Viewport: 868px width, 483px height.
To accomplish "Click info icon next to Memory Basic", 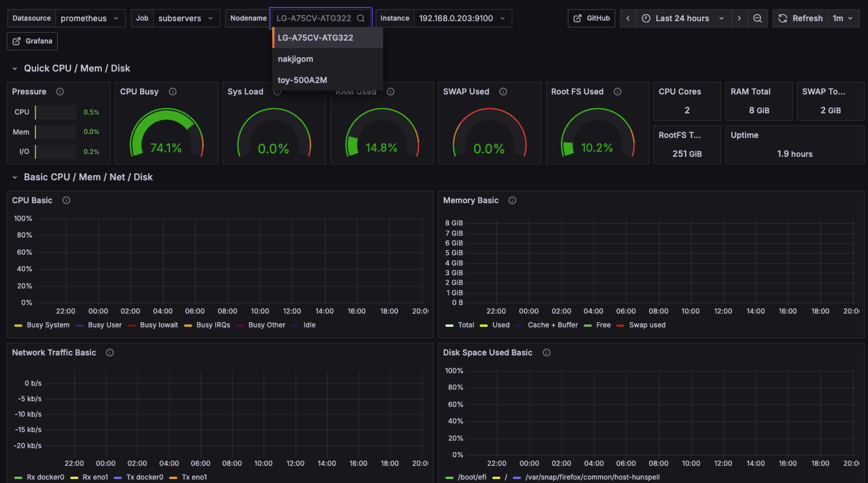I will (x=512, y=200).
